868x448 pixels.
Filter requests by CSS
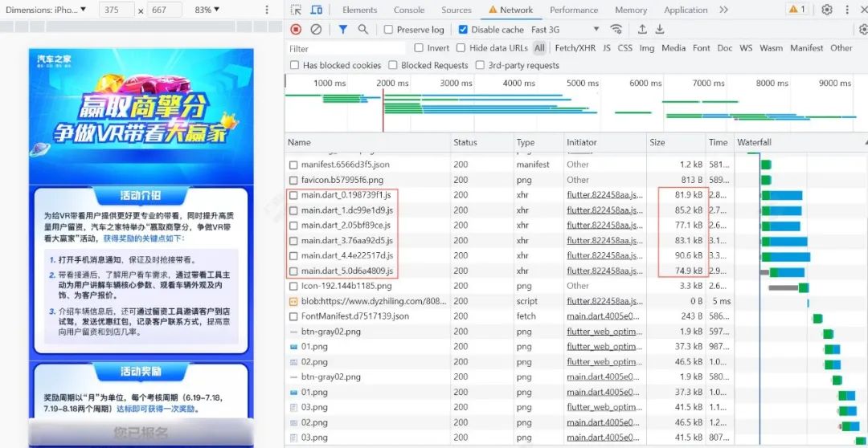(625, 48)
